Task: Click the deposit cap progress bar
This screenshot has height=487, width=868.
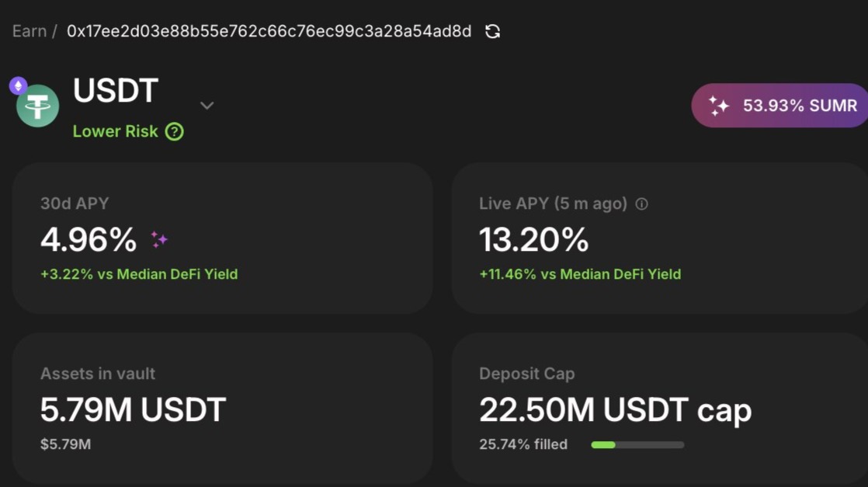Action: click(637, 445)
